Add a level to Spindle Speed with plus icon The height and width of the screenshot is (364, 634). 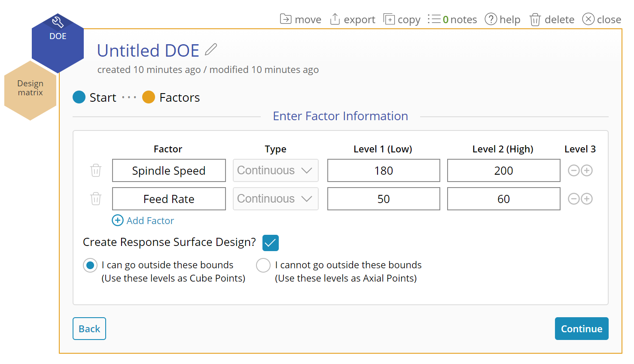coord(587,170)
